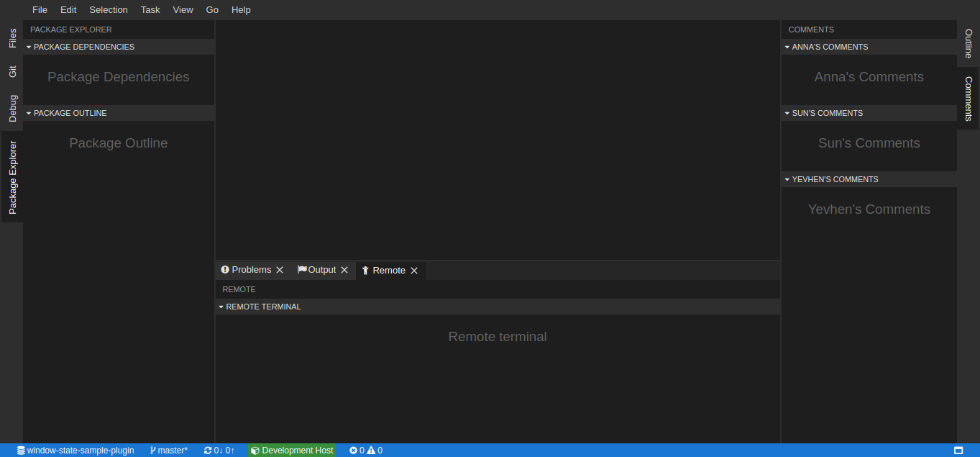980x457 pixels.
Task: Click the Development Host status button
Action: pos(292,450)
